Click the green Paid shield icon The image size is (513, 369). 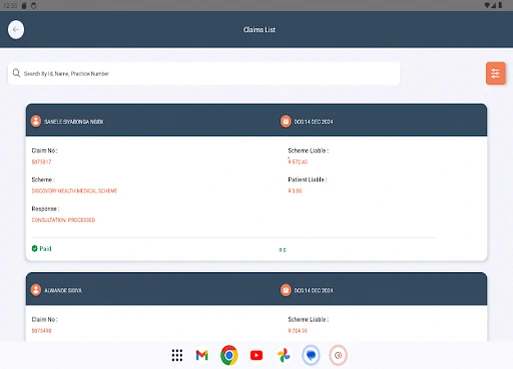click(x=34, y=248)
